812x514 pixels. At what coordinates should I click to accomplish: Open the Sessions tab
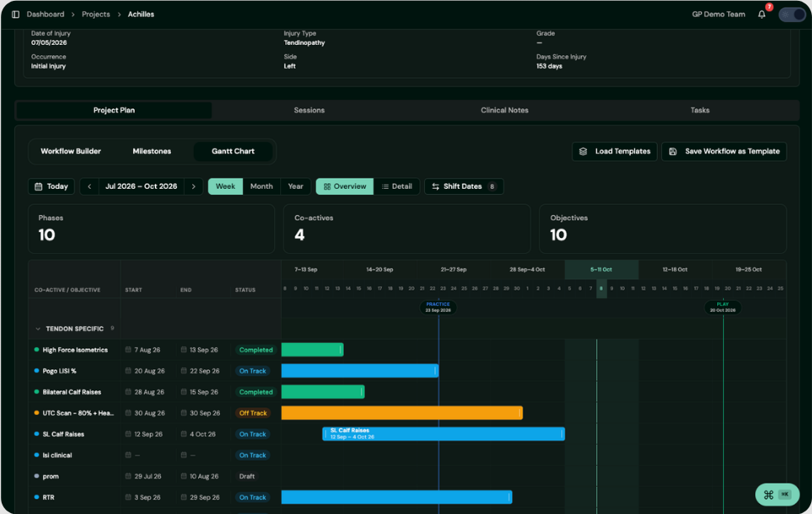(309, 110)
